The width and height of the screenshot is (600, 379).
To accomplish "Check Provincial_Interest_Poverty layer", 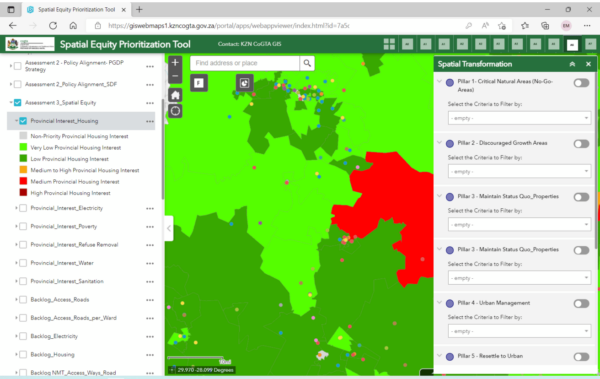I will [x=23, y=226].
